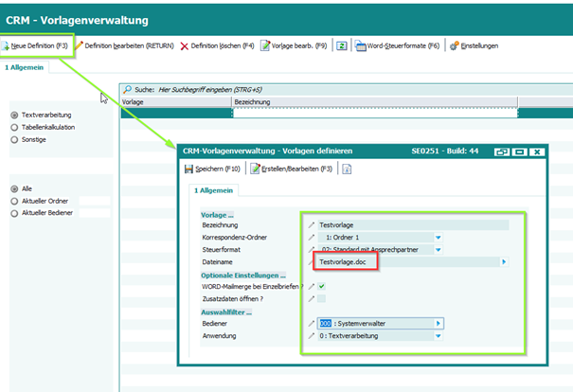
Task: Click the Neue Definition (F3) toolbar icon
Action: [6, 45]
